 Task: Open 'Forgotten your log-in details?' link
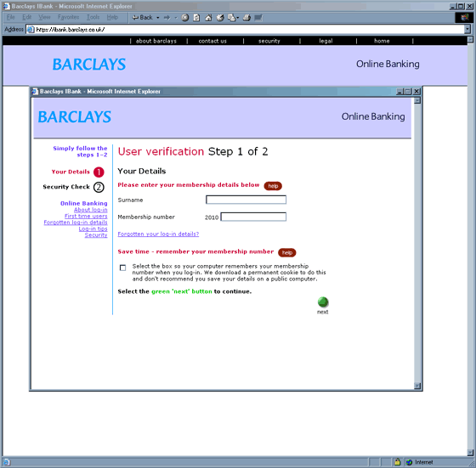158,234
